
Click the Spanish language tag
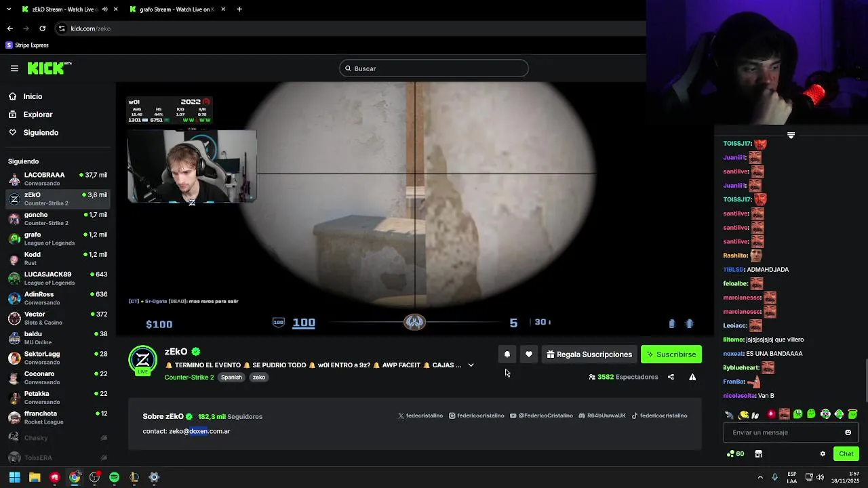[231, 378]
